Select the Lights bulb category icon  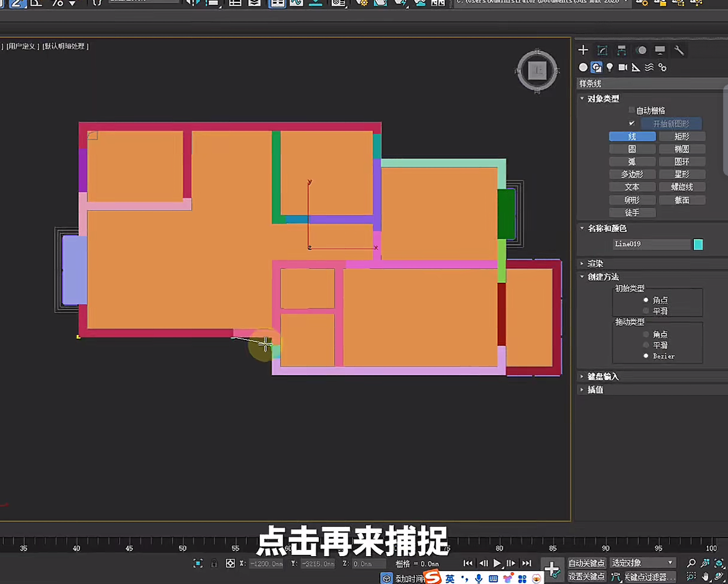tap(610, 68)
